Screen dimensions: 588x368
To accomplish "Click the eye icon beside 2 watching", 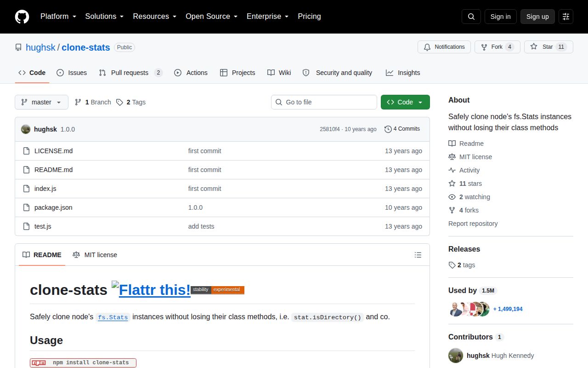I will tap(452, 197).
